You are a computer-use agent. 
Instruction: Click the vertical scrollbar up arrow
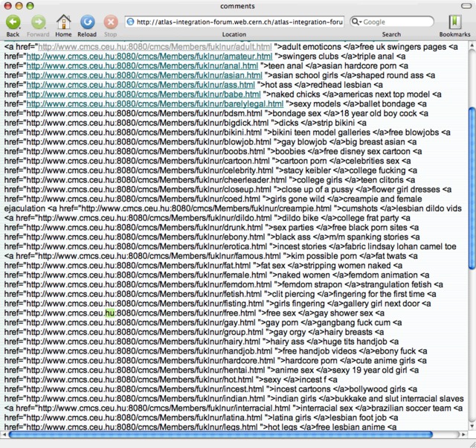point(472,46)
